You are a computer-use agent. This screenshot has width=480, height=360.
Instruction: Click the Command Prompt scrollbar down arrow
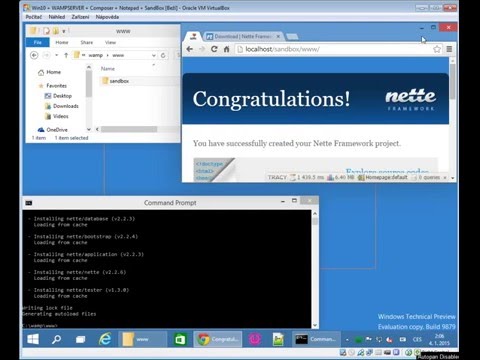(x=315, y=325)
